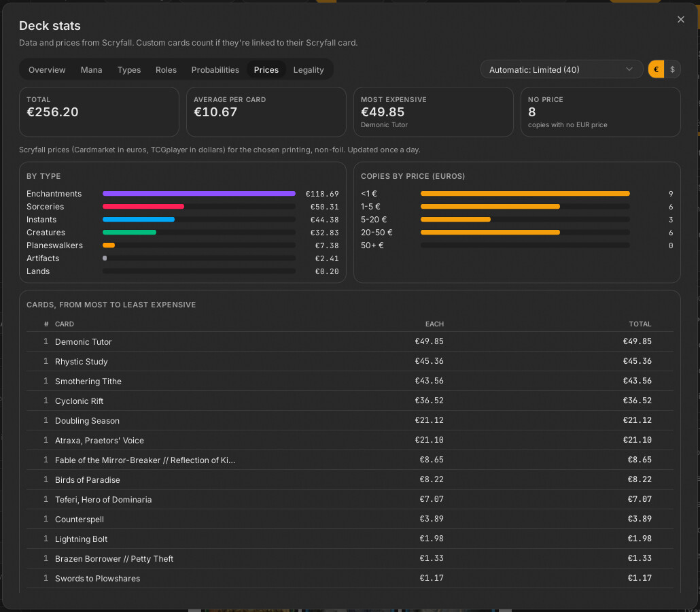Open the Mana tab
The height and width of the screenshot is (612, 700).
click(92, 69)
